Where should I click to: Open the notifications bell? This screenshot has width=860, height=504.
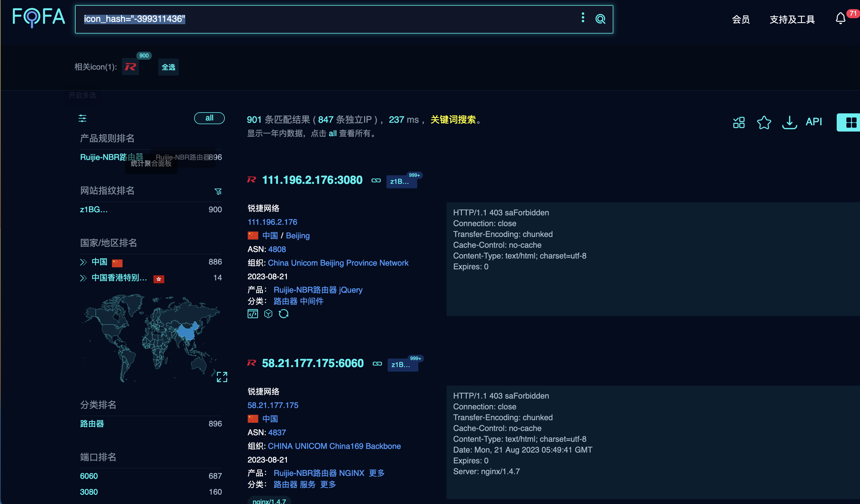tap(841, 18)
